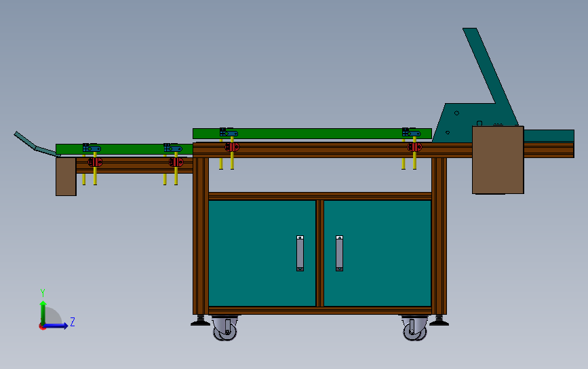Click the blue Z axis arrow of triad
This screenshot has width=588, height=369.
click(x=56, y=326)
